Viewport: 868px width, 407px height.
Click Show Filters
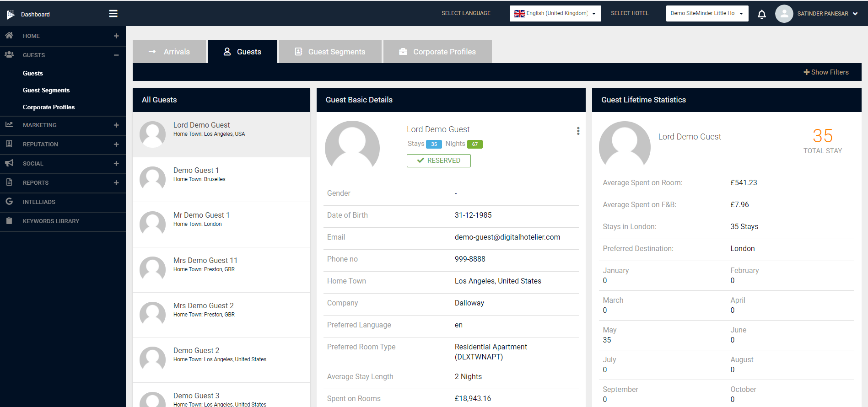(x=826, y=72)
